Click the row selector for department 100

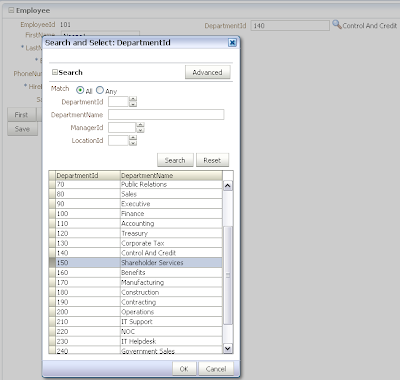point(52,214)
